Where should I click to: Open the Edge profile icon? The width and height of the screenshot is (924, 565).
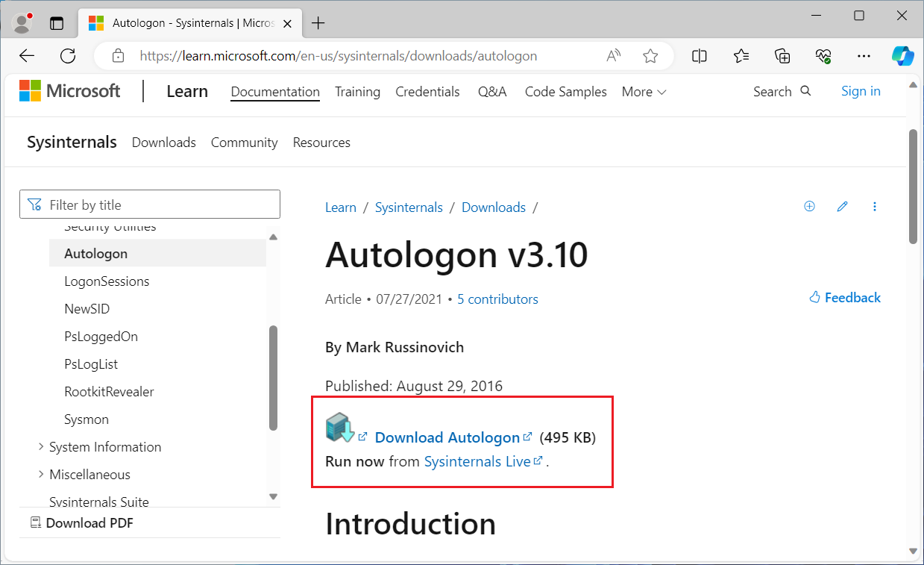tap(22, 23)
